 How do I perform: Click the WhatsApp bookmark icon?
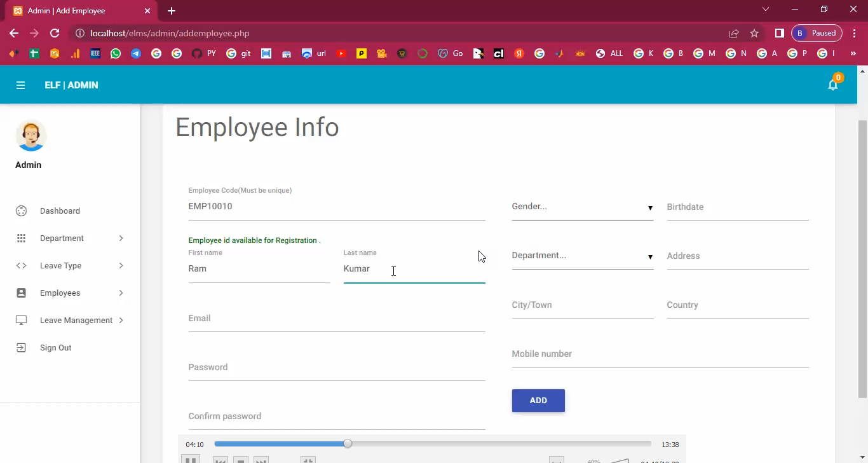116,54
